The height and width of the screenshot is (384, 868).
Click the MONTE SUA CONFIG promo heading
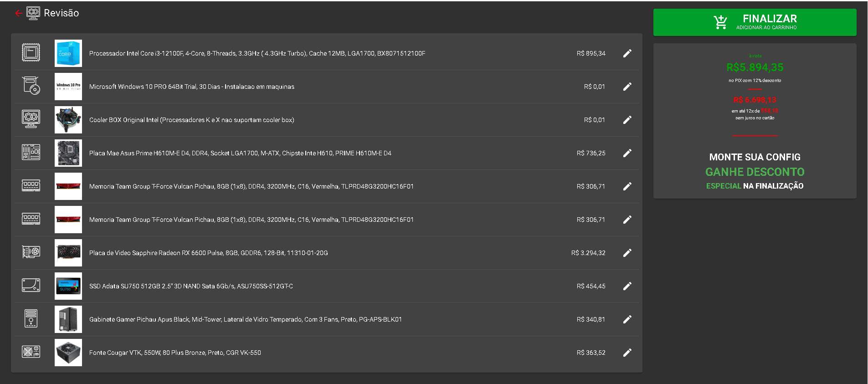(755, 157)
